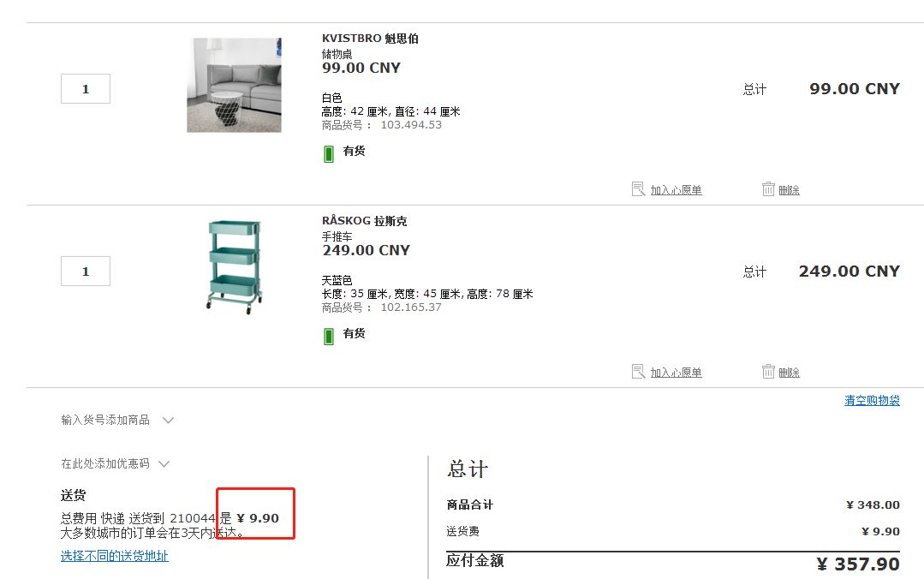The height and width of the screenshot is (579, 924).
Task: Click the green stock indicator for RÅSKOG
Action: pyautogui.click(x=330, y=334)
